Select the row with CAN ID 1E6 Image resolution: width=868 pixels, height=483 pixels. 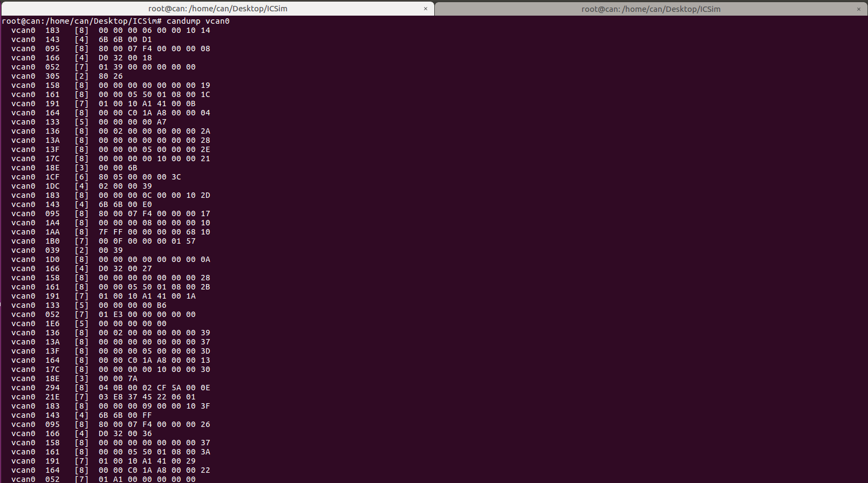tap(89, 323)
